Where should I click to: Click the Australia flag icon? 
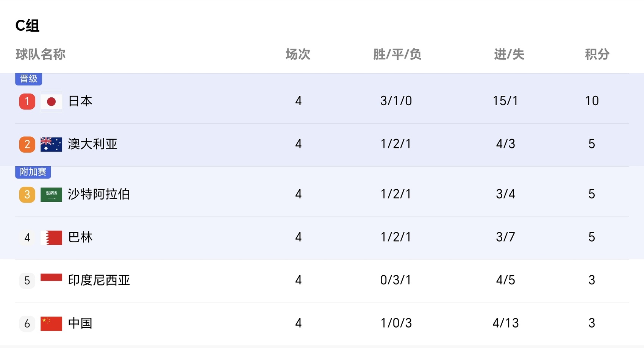click(51, 144)
